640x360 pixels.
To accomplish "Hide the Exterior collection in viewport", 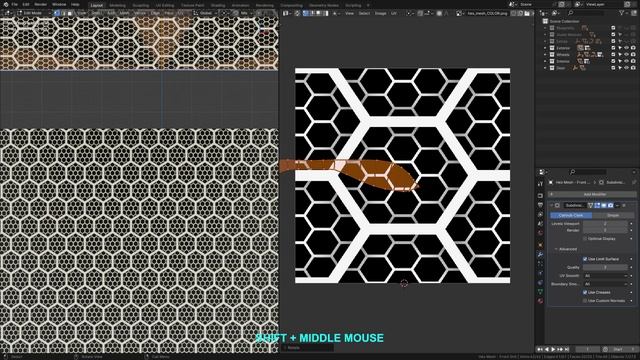I will tap(627, 48).
